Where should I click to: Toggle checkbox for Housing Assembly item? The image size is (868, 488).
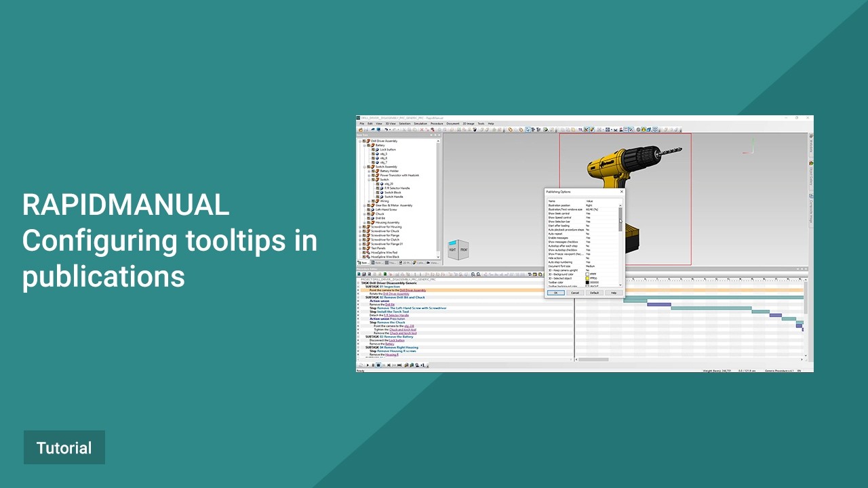click(x=368, y=222)
